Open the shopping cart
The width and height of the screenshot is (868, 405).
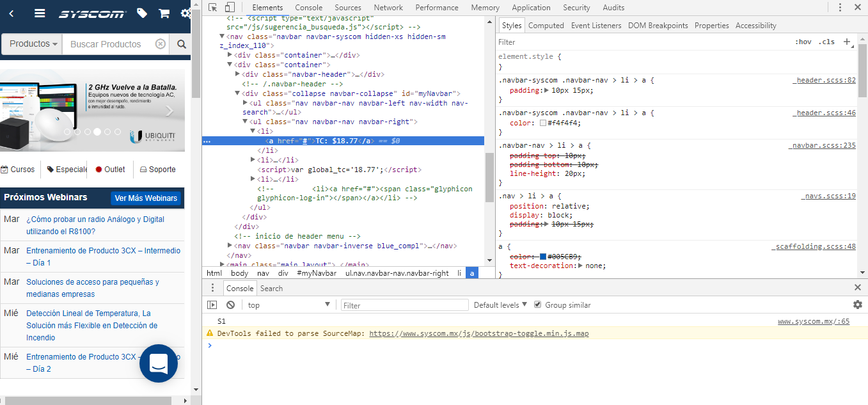[164, 13]
